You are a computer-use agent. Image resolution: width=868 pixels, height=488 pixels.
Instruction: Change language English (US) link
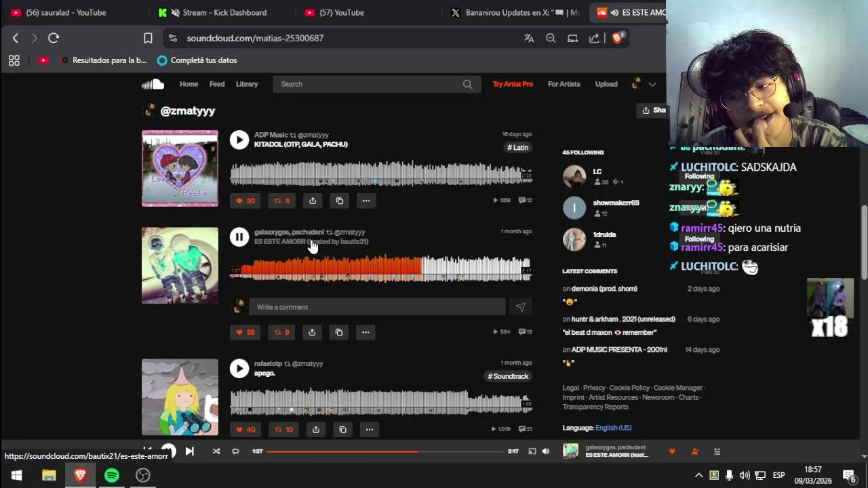[x=613, y=428]
